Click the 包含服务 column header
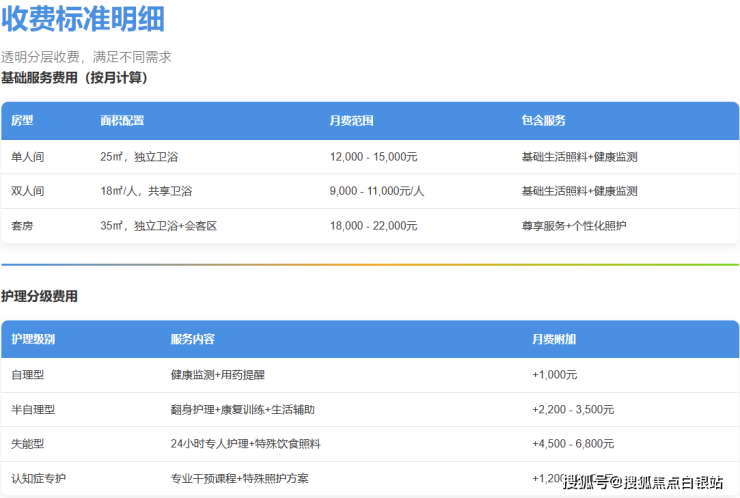740x498 pixels. coord(543,121)
